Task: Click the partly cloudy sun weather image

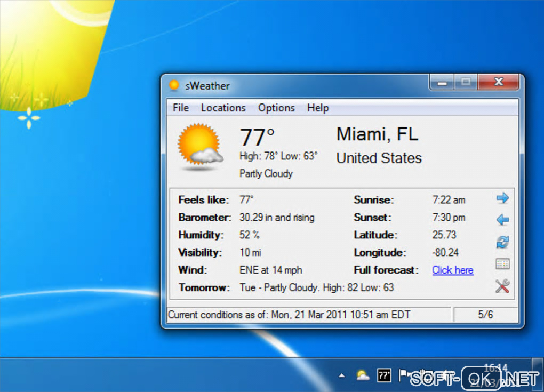Action: pyautogui.click(x=200, y=147)
